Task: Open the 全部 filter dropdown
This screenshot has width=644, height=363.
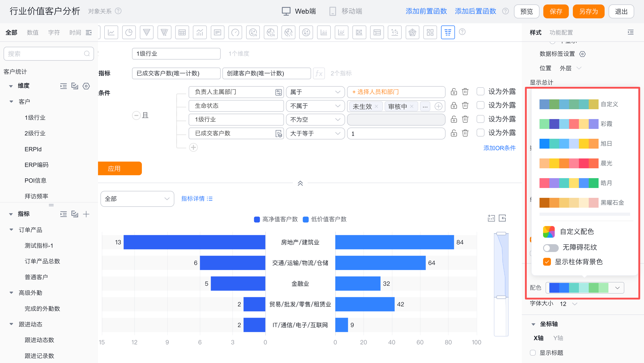Action: [137, 199]
